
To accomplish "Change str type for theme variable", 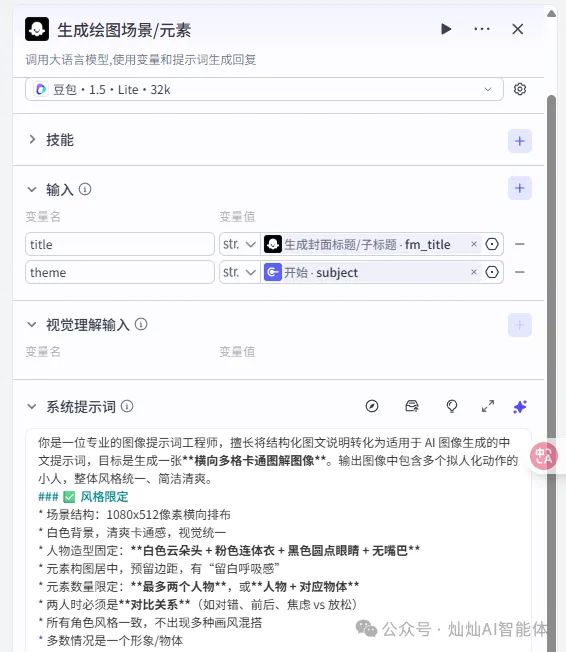I will [240, 272].
